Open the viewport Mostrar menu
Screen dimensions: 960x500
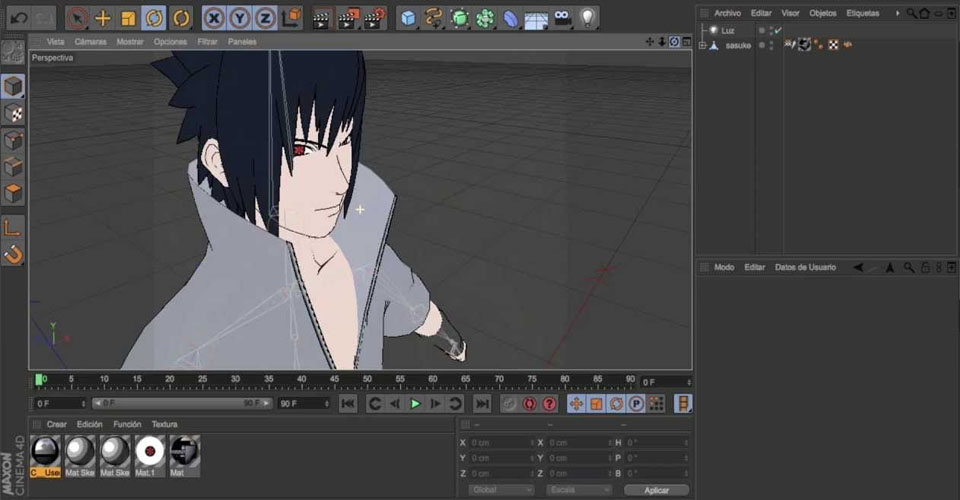click(130, 42)
